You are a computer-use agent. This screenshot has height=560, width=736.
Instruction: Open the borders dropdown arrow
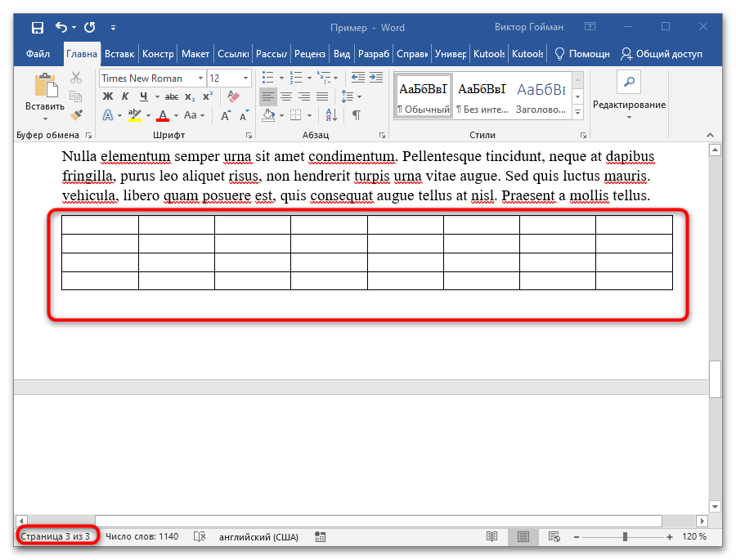pos(309,115)
